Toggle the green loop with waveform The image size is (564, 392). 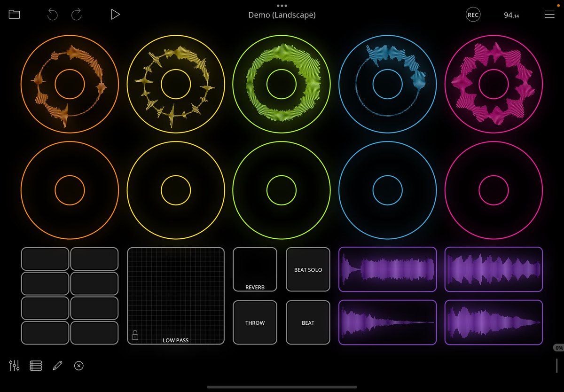(282, 84)
